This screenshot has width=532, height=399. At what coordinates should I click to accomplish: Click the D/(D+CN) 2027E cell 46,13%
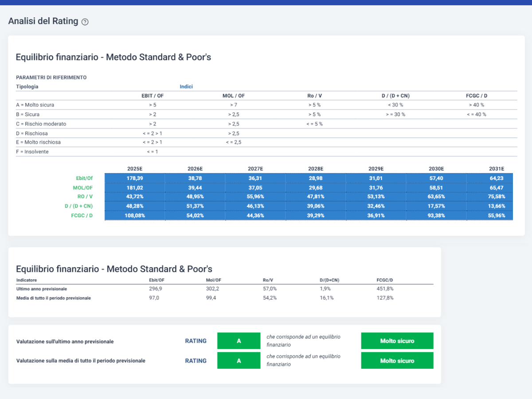255,206
